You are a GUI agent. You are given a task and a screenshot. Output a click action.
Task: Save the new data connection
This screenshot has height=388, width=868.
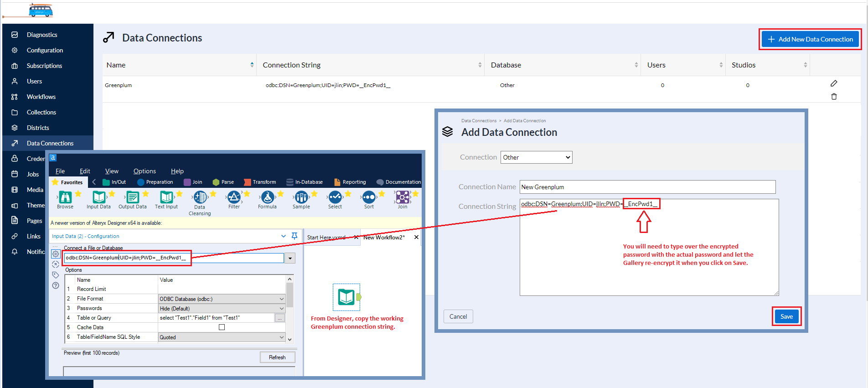786,316
